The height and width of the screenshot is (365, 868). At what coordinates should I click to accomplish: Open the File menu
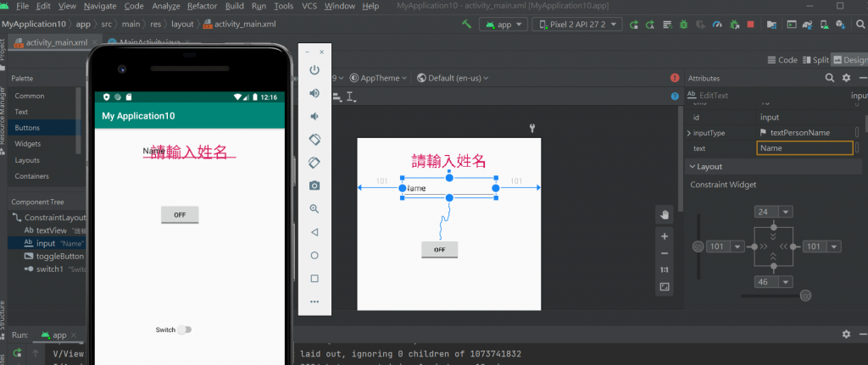[23, 6]
